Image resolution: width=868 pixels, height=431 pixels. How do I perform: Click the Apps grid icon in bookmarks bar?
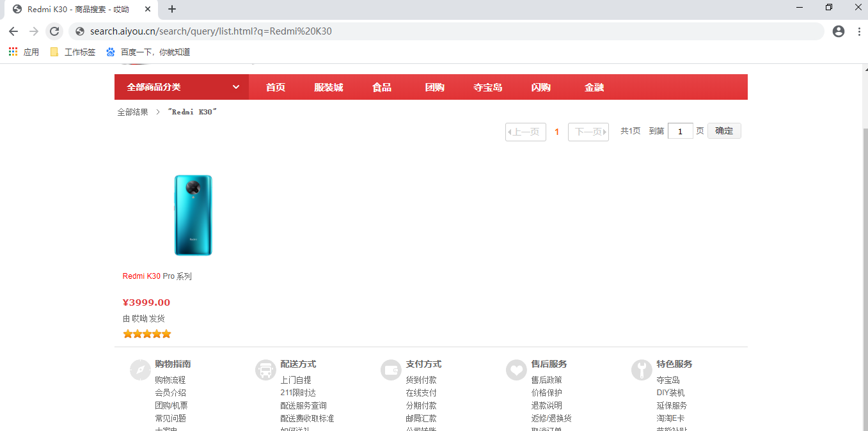[13, 52]
